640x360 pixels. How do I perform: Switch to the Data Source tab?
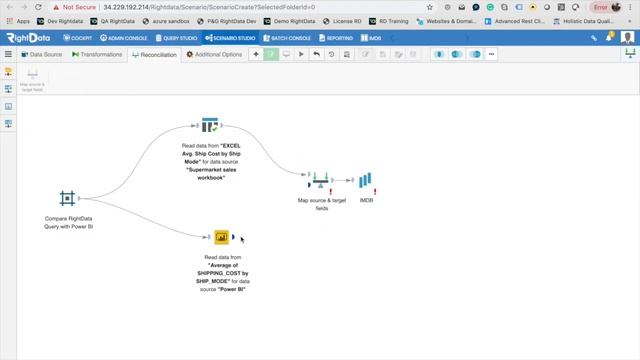tap(42, 54)
